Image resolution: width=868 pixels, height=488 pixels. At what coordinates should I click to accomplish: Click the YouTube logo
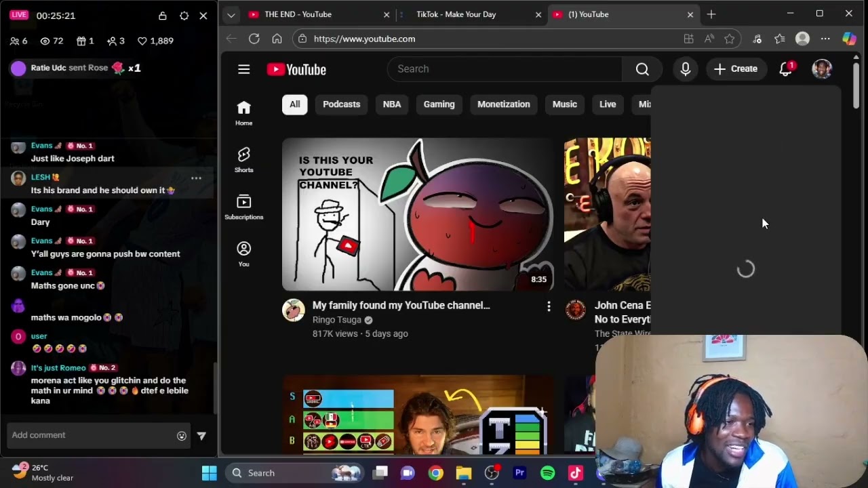pyautogui.click(x=296, y=69)
